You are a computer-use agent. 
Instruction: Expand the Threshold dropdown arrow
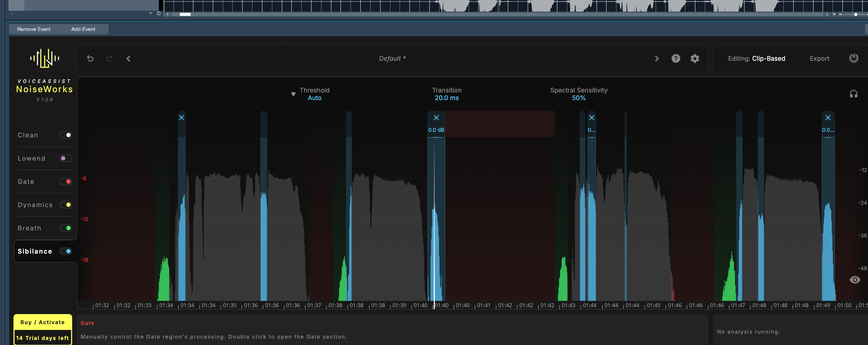coord(293,94)
